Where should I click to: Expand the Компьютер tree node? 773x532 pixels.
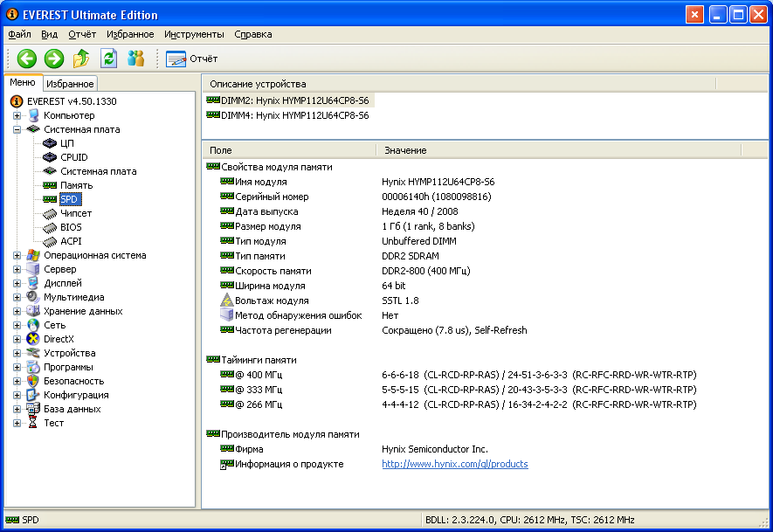click(17, 115)
